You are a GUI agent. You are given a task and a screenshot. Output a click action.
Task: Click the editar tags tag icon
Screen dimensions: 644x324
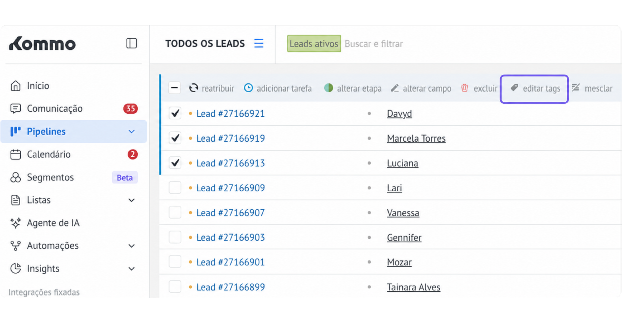click(x=514, y=88)
